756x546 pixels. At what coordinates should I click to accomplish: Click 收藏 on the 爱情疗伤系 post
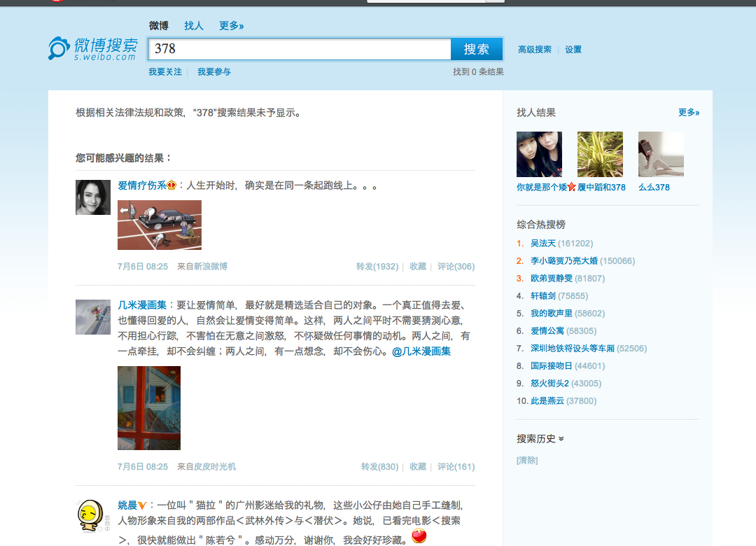418,266
